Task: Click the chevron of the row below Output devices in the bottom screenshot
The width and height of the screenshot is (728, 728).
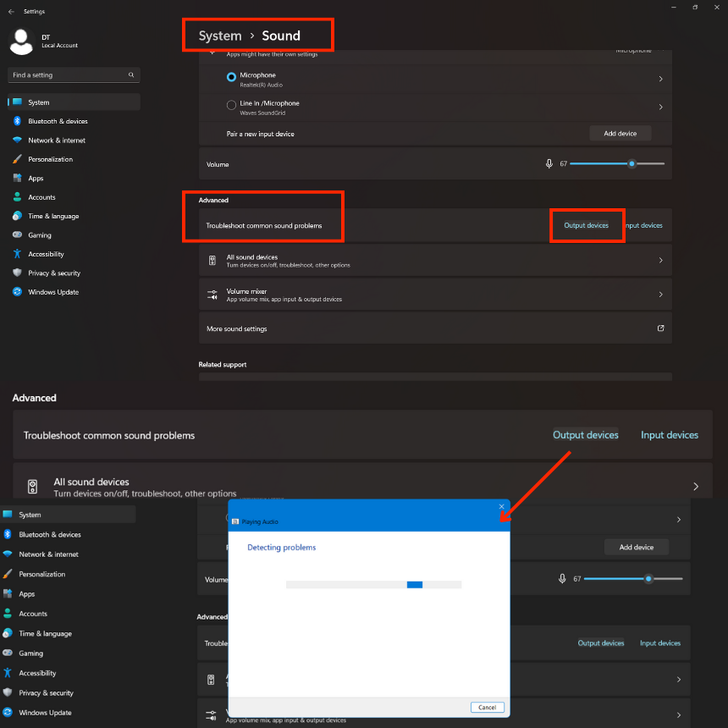Action: click(678, 679)
